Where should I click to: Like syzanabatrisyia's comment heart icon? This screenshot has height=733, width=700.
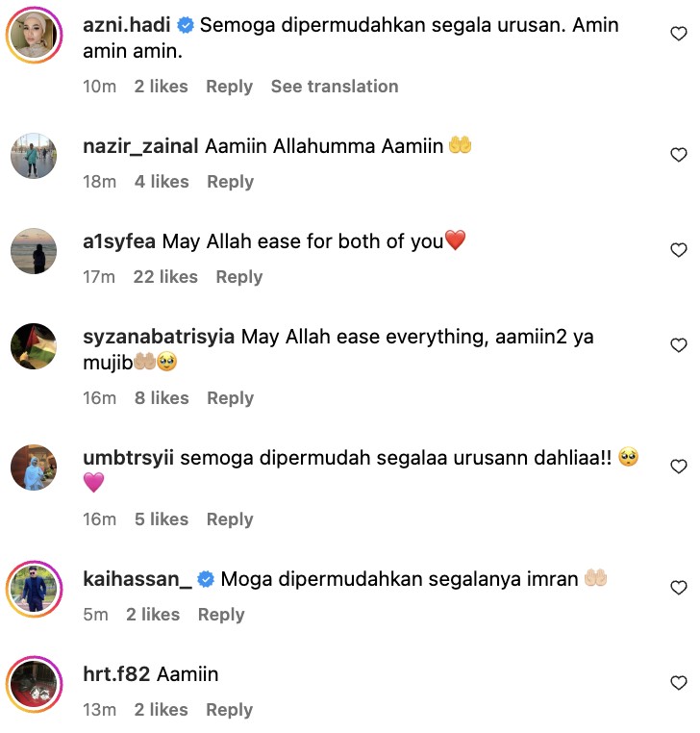pyautogui.click(x=678, y=345)
